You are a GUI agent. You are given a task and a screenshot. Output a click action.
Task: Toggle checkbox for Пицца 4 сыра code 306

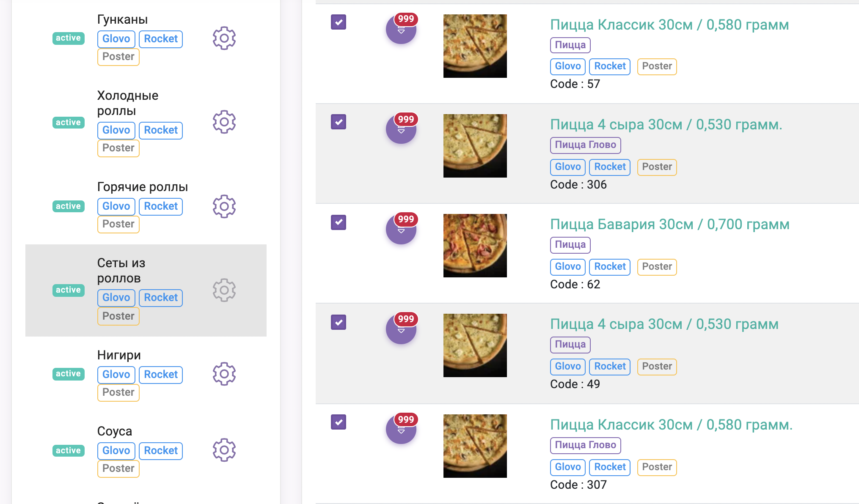click(x=339, y=122)
